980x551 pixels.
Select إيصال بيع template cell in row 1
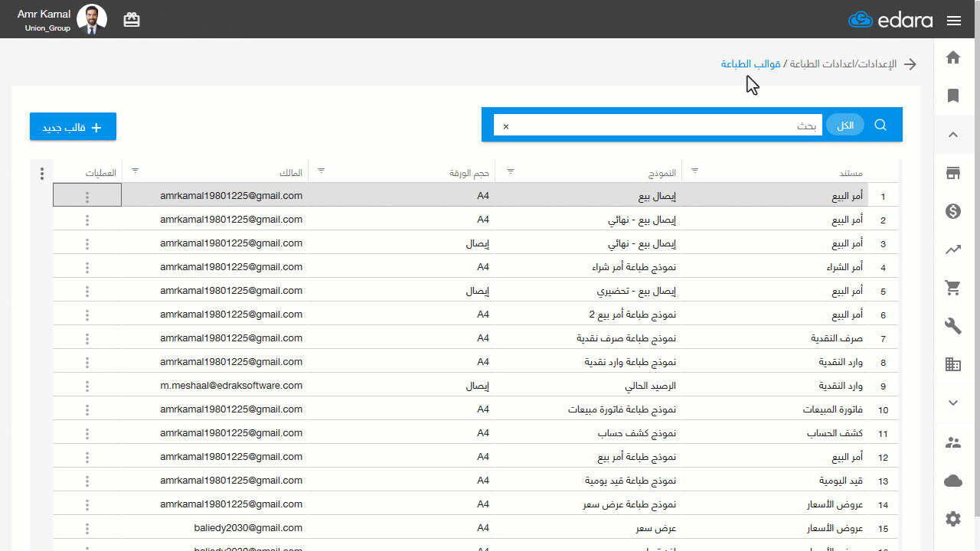588,196
